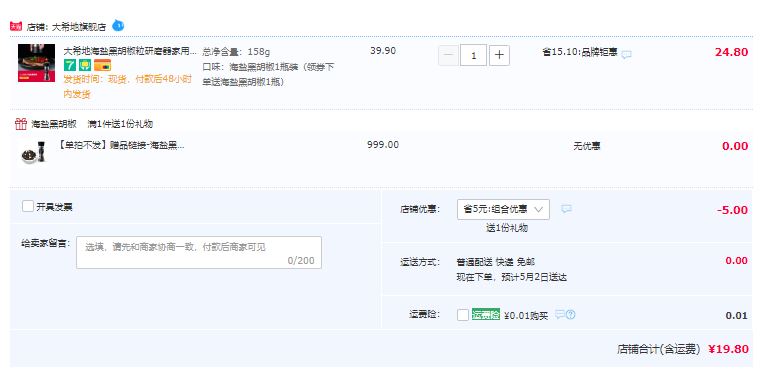Open gift item link 【单拍不发】赠品链接

(x=121, y=145)
